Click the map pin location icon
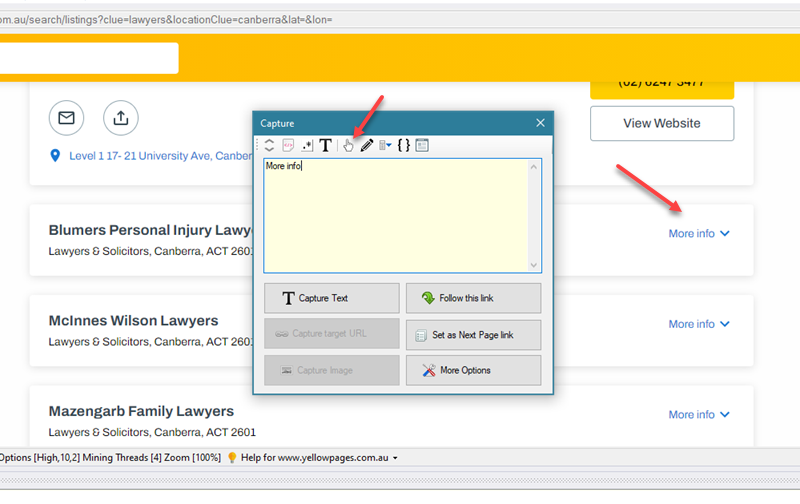Image resolution: width=800 pixels, height=504 pixels. tap(55, 156)
